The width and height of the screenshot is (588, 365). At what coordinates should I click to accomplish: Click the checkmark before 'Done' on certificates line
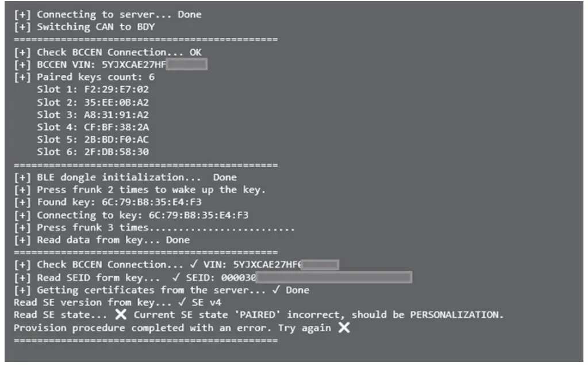[x=276, y=290]
